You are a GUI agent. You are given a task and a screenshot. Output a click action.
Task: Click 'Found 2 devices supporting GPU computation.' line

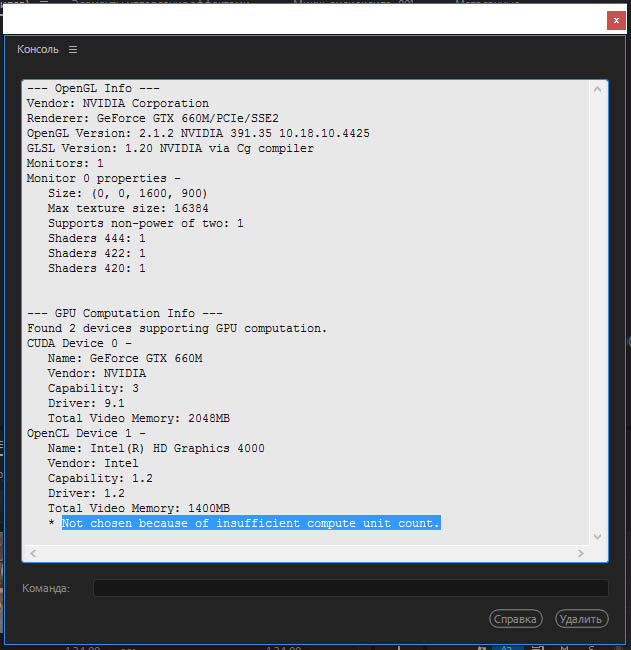point(177,328)
